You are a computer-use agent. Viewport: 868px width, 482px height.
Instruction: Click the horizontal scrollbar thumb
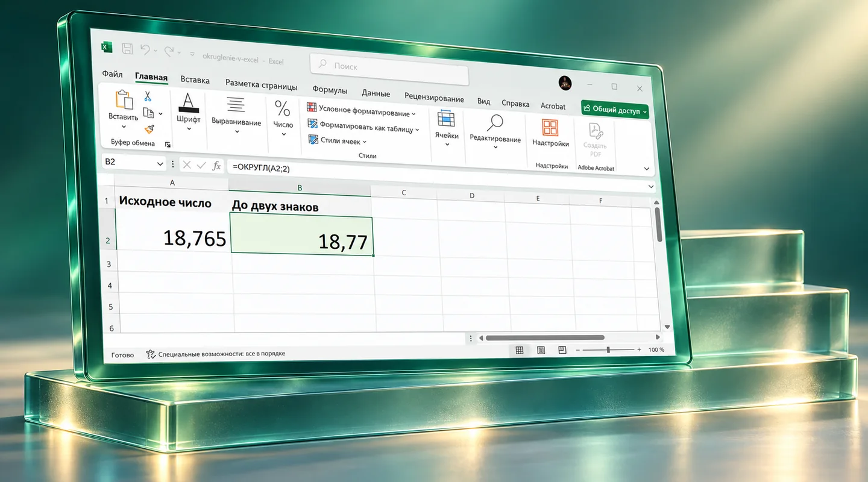(x=545, y=338)
